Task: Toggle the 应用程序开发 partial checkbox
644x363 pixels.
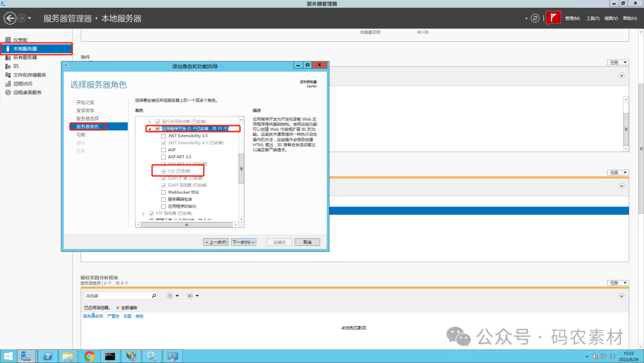Action: (x=157, y=129)
